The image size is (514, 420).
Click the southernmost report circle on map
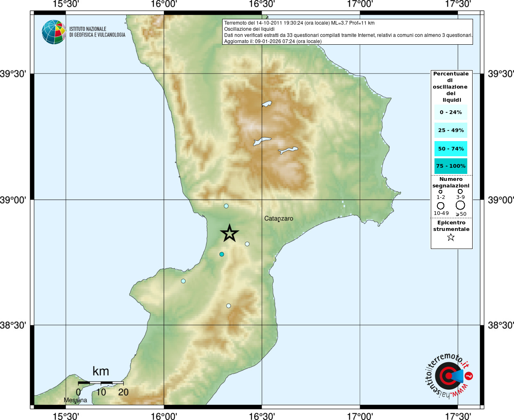(228, 306)
